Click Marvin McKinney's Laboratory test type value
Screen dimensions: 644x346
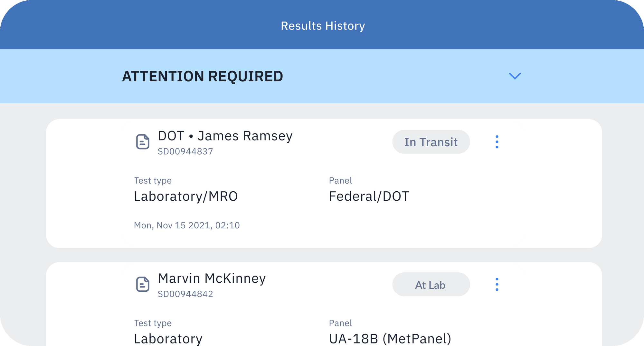coord(168,339)
